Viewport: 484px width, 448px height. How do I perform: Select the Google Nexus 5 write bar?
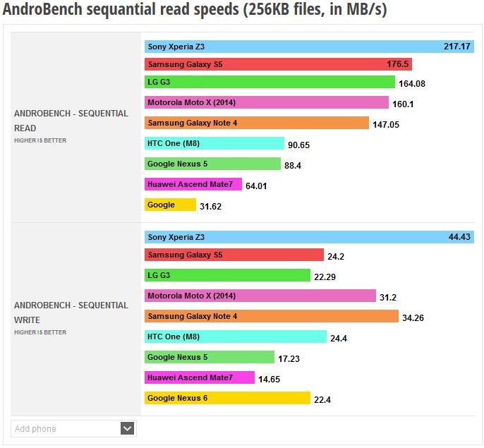tap(210, 357)
